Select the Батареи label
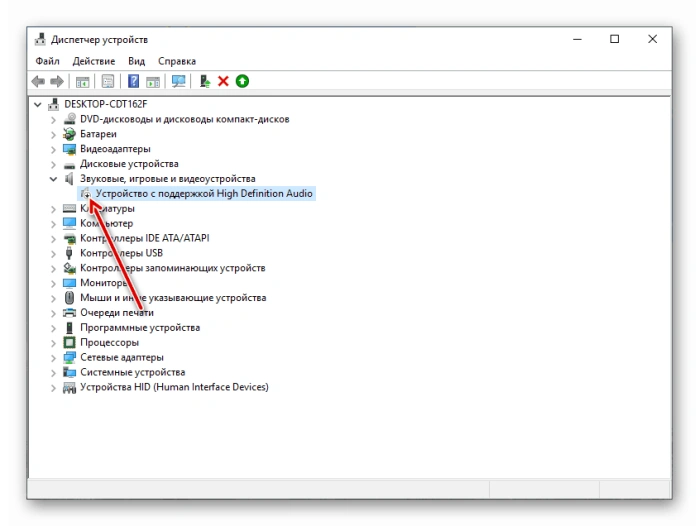 click(x=99, y=134)
